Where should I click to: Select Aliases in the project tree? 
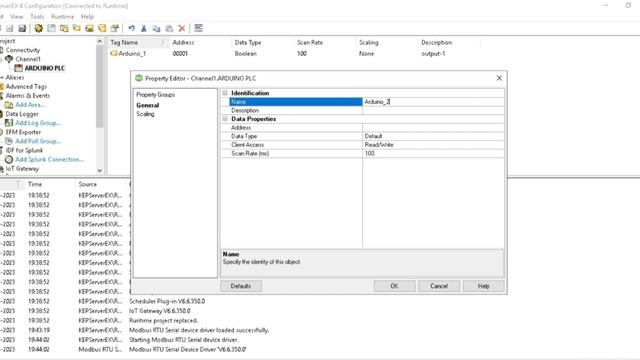point(15,78)
